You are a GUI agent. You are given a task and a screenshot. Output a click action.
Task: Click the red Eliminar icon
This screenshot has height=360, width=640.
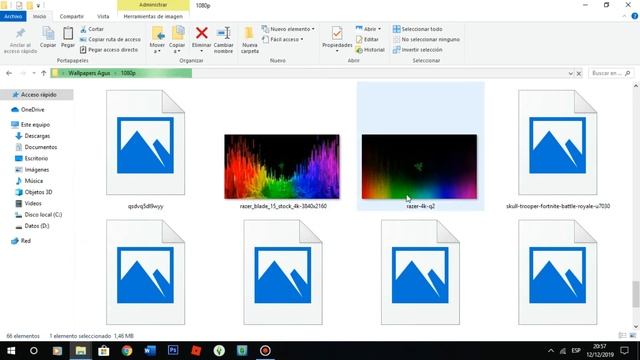point(202,33)
